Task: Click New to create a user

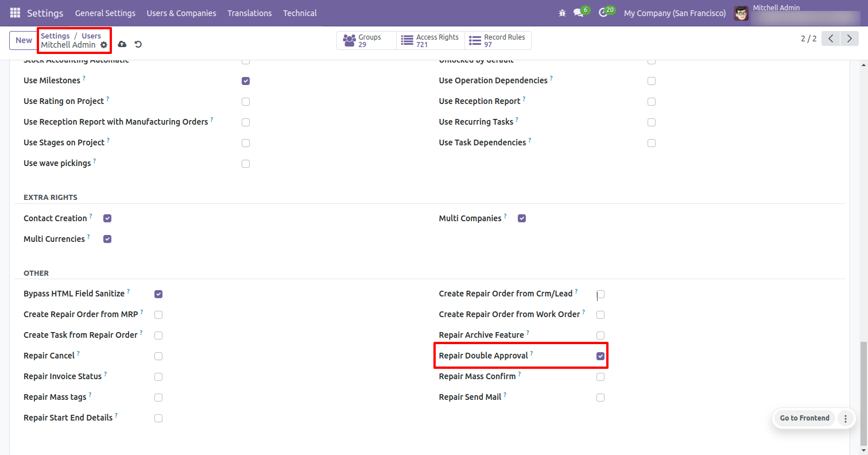Action: [24, 40]
